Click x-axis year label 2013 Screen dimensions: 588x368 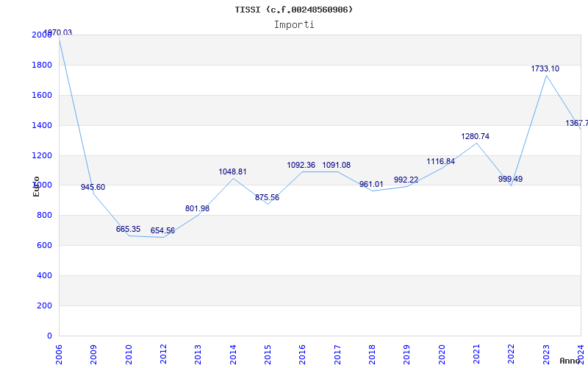pyautogui.click(x=198, y=355)
